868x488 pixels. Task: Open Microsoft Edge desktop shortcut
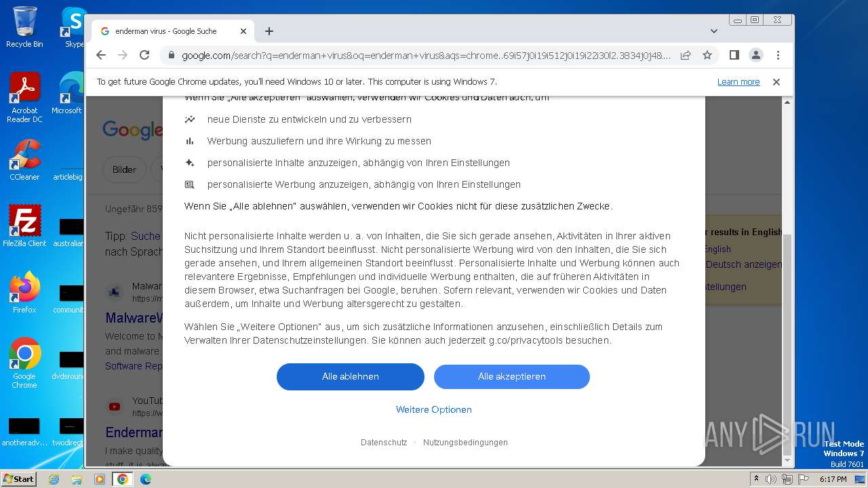pyautogui.click(x=68, y=94)
